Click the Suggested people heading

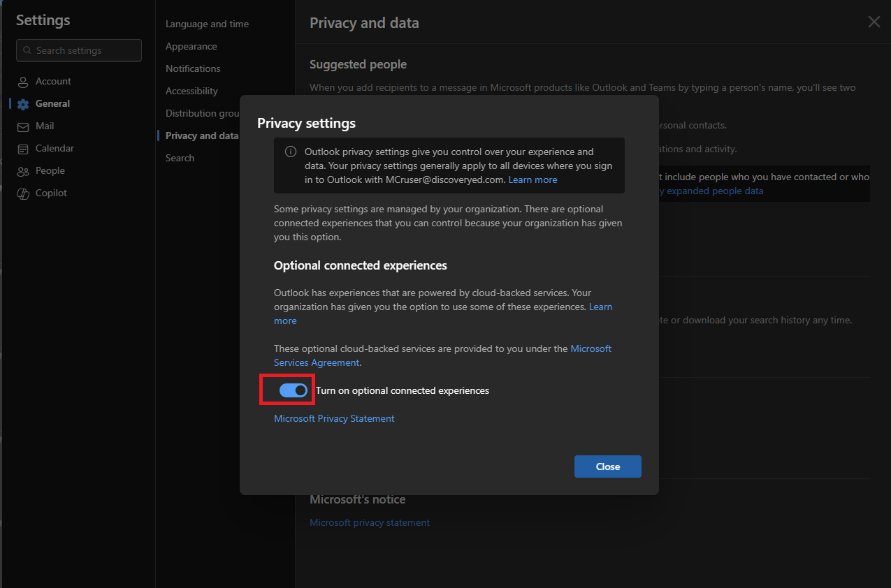click(x=358, y=64)
